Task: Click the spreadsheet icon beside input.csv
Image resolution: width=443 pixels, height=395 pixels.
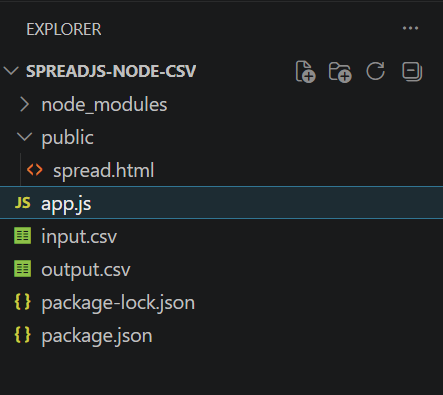Action: click(23, 236)
